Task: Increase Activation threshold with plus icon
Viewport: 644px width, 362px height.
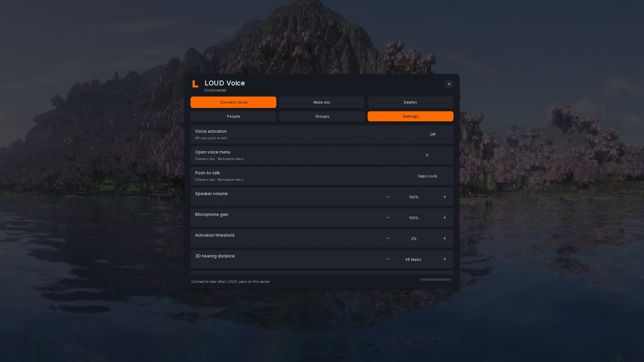Action: pos(445,238)
